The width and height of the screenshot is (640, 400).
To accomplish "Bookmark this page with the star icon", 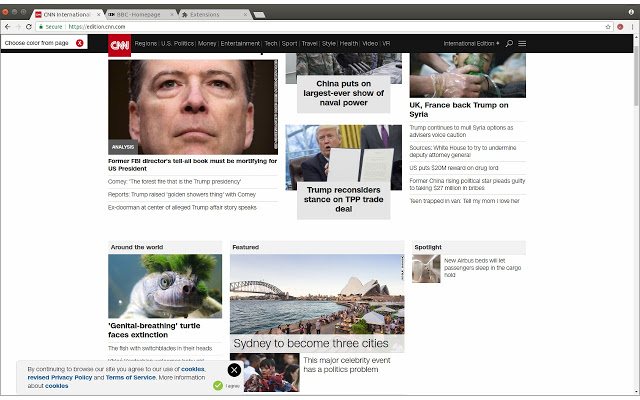I will pyautogui.click(x=608, y=27).
